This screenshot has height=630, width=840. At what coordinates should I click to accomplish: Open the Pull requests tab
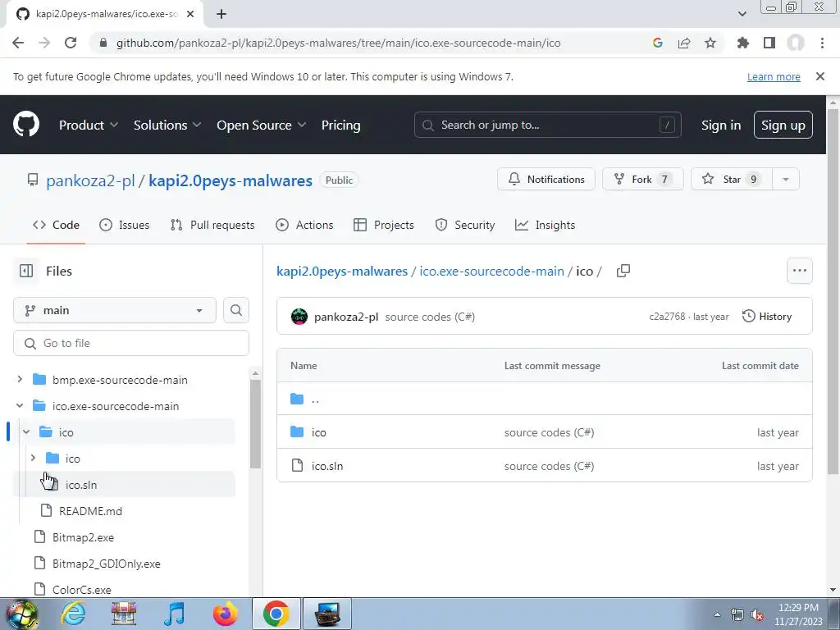(212, 225)
